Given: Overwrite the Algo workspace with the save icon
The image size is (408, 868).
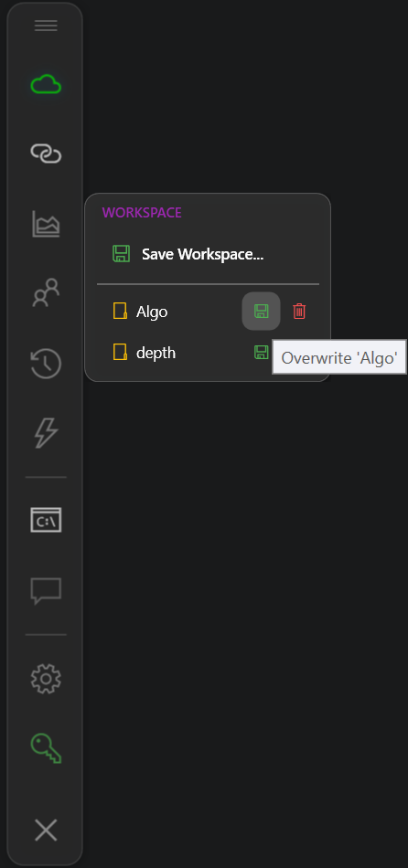Looking at the screenshot, I should [261, 311].
